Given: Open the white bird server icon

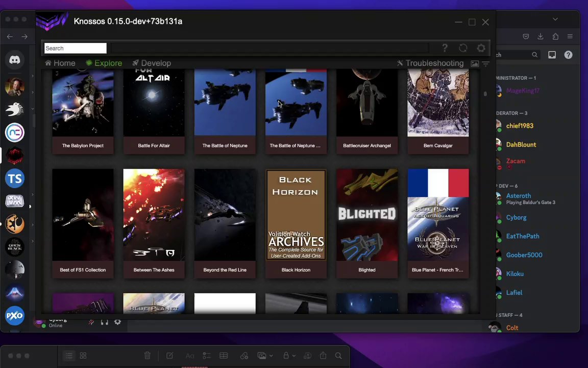Looking at the screenshot, I should pyautogui.click(x=15, y=109).
